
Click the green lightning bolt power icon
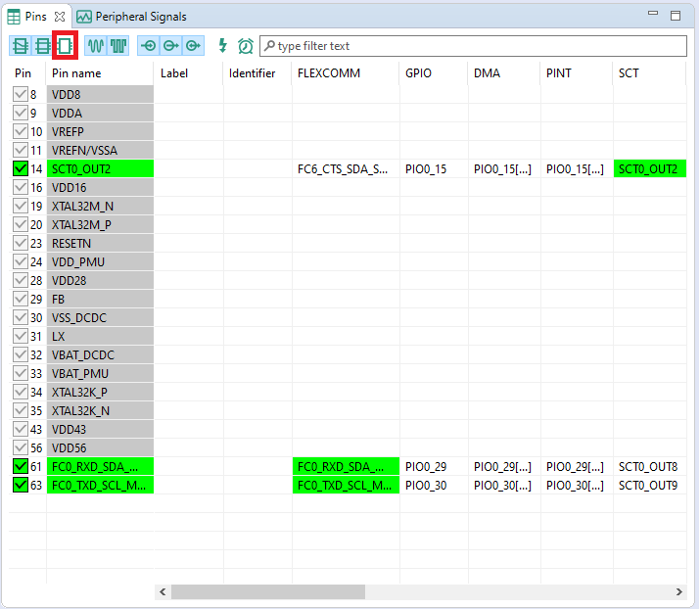(222, 46)
